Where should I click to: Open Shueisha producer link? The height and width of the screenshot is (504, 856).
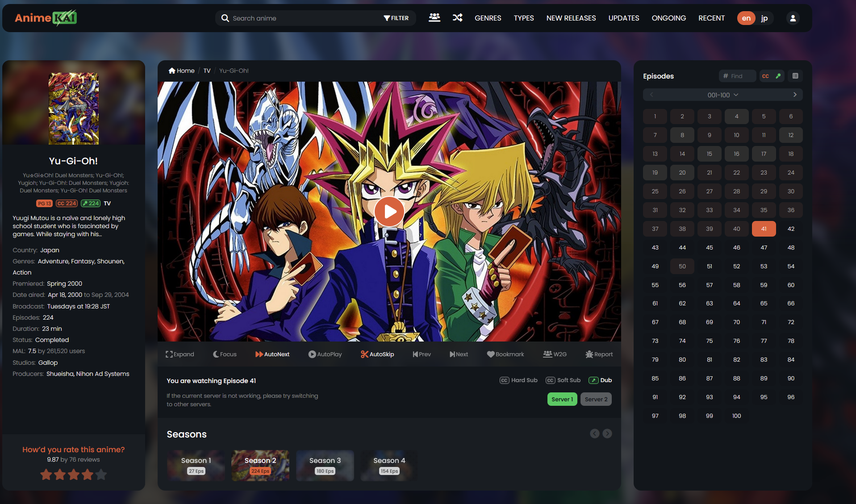(x=60, y=374)
